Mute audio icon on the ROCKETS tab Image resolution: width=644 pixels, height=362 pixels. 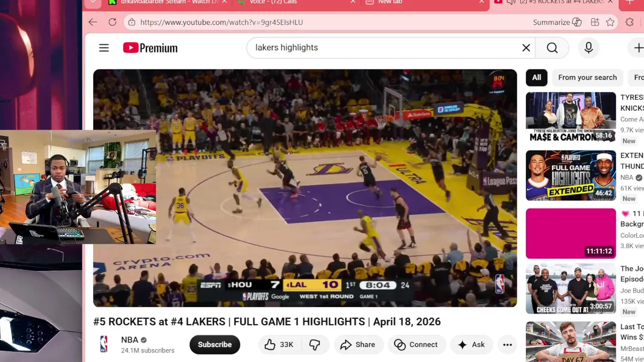[x=511, y=3]
